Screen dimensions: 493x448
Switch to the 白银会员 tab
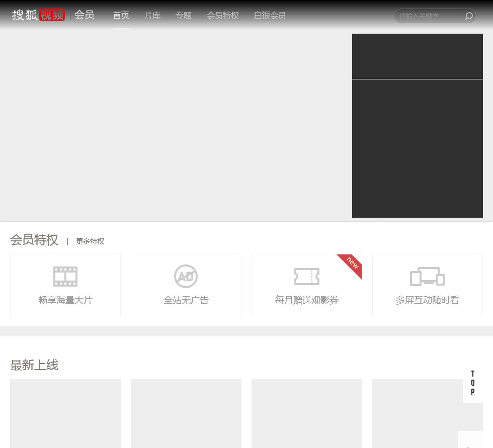click(x=270, y=16)
